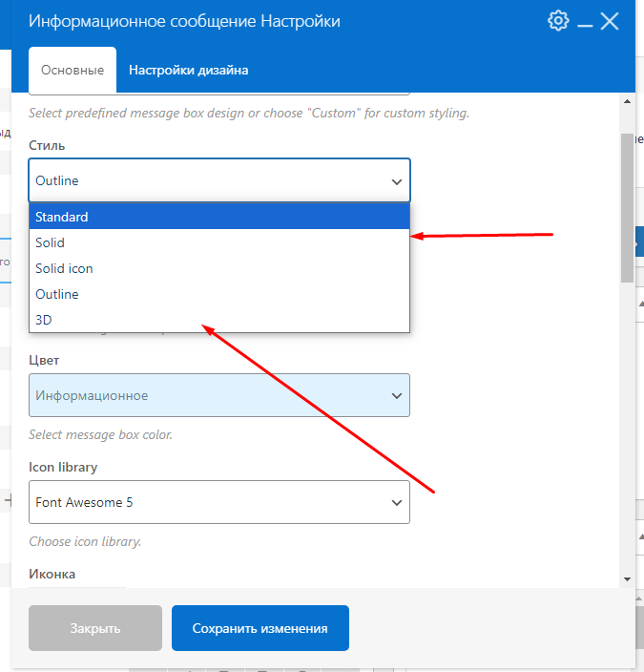Choose the 3D style option
Screen dimensions: 644x672
pyautogui.click(x=219, y=320)
